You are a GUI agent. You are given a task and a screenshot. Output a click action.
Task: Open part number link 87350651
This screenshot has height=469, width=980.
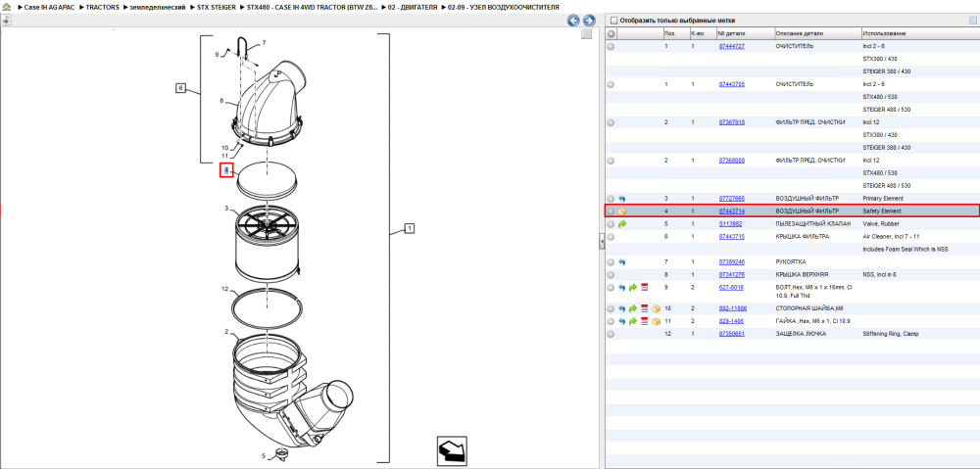[x=731, y=334]
